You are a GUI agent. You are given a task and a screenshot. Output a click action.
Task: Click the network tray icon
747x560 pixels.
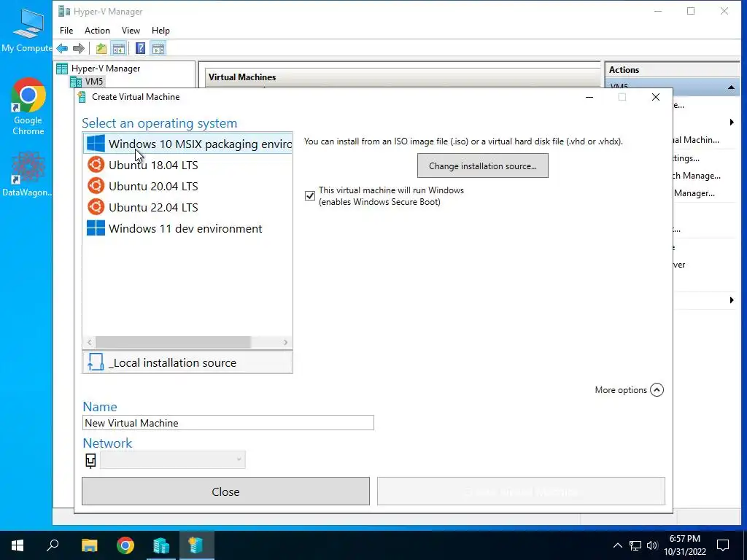pos(635,545)
